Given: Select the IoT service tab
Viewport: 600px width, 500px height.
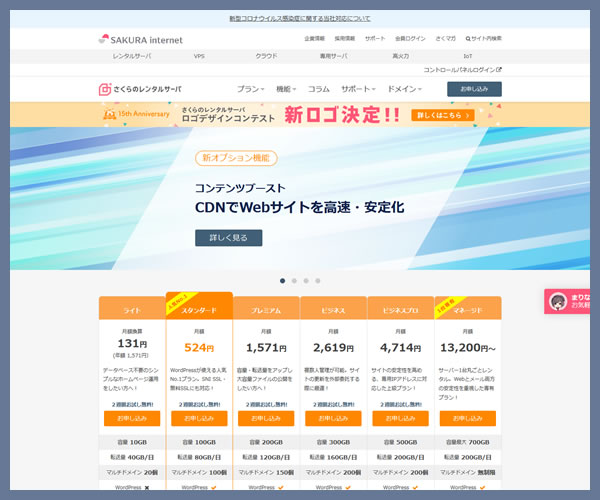Looking at the screenshot, I should coord(468,56).
